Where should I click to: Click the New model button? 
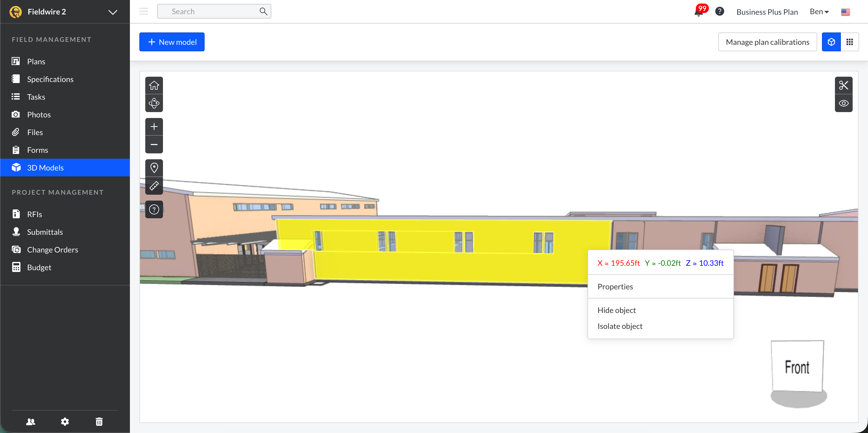(172, 42)
